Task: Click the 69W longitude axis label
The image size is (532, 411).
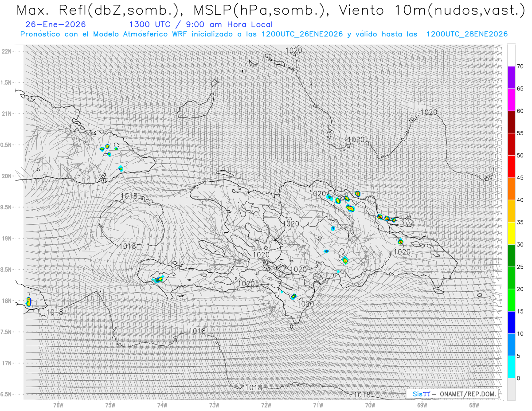Action: [x=422, y=405]
